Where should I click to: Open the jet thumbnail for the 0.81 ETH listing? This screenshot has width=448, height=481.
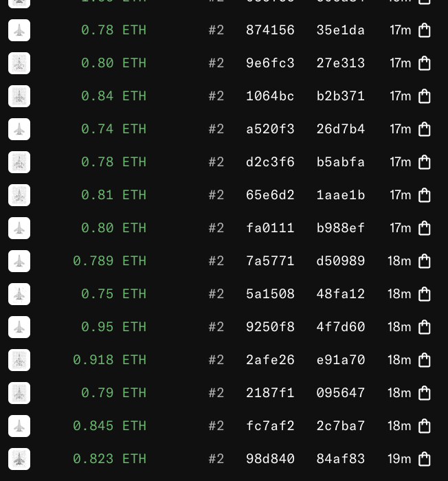pos(19,195)
